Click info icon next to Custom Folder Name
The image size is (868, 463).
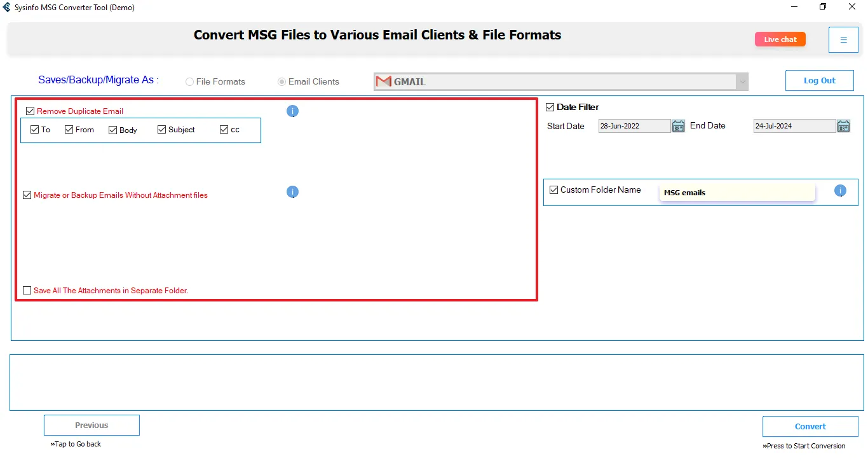[840, 190]
